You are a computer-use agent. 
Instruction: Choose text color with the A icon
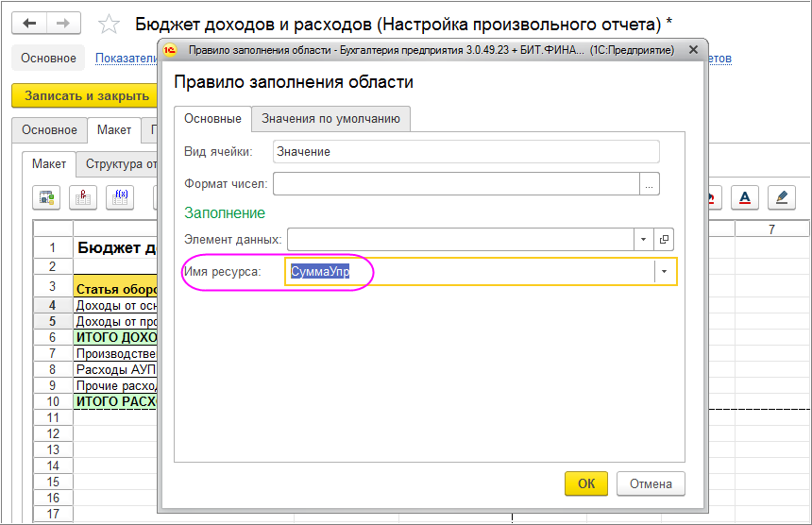coord(745,196)
